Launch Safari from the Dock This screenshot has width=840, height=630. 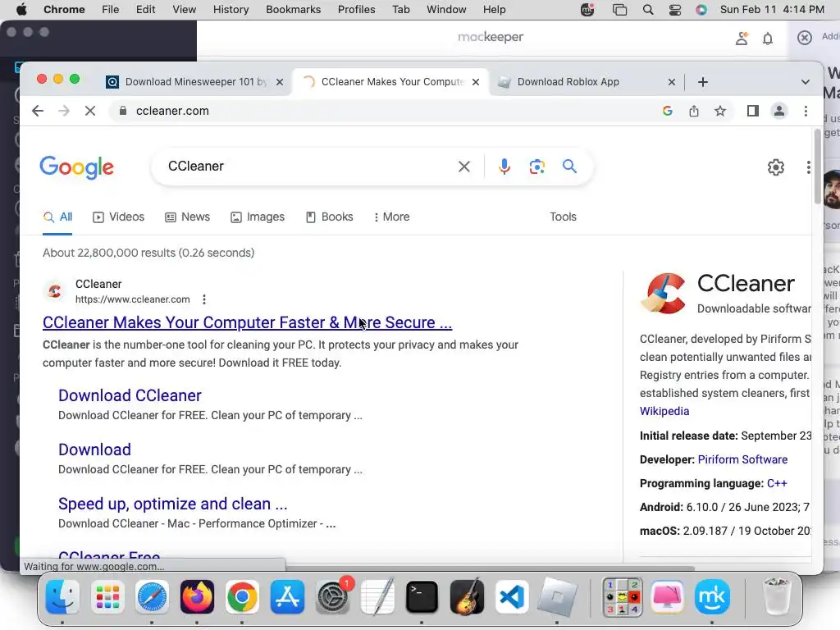[152, 597]
